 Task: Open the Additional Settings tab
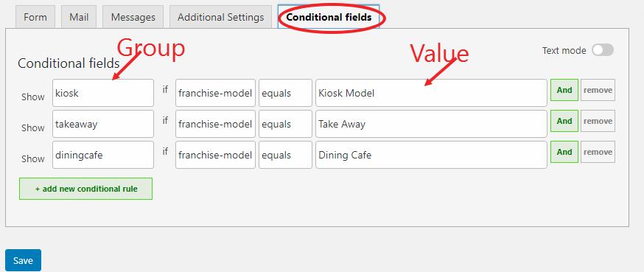[x=220, y=17]
